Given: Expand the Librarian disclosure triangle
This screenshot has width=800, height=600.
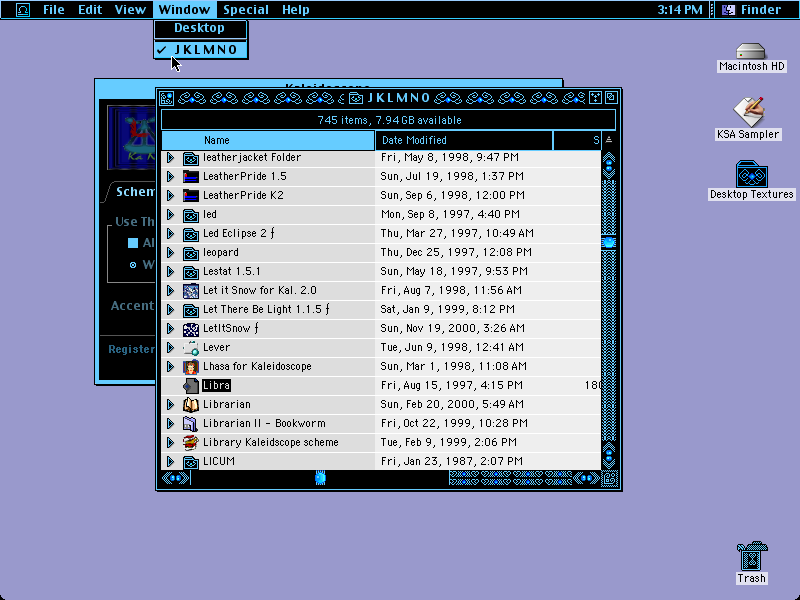Looking at the screenshot, I should pos(170,405).
